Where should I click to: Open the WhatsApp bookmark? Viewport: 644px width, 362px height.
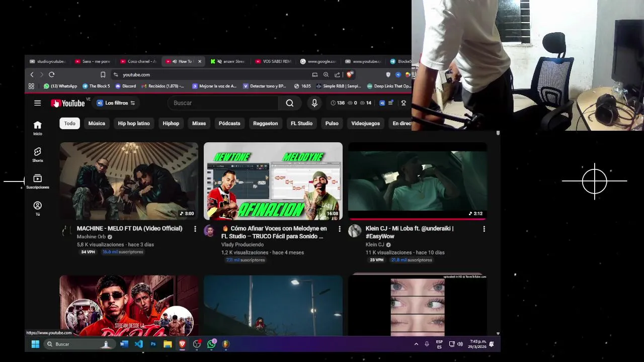click(x=60, y=86)
